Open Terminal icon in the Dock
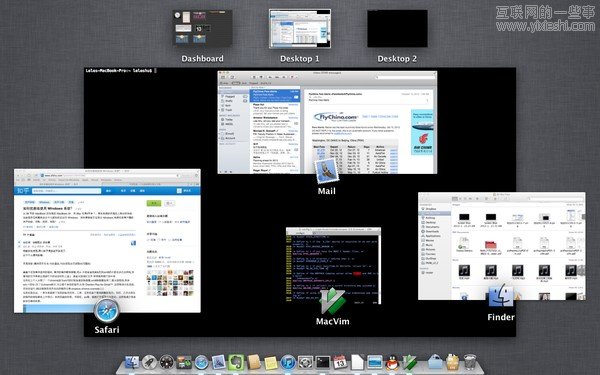This screenshot has height=375, width=600. pyautogui.click(x=323, y=362)
